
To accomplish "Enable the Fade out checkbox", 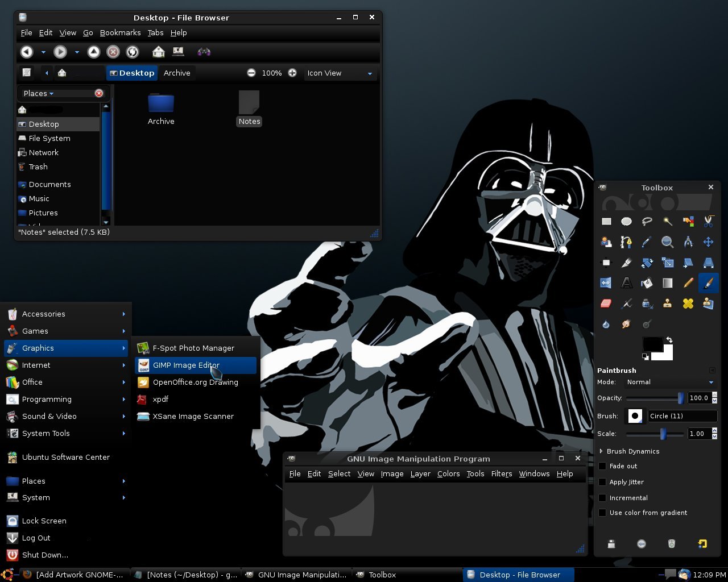I will pyautogui.click(x=602, y=466).
